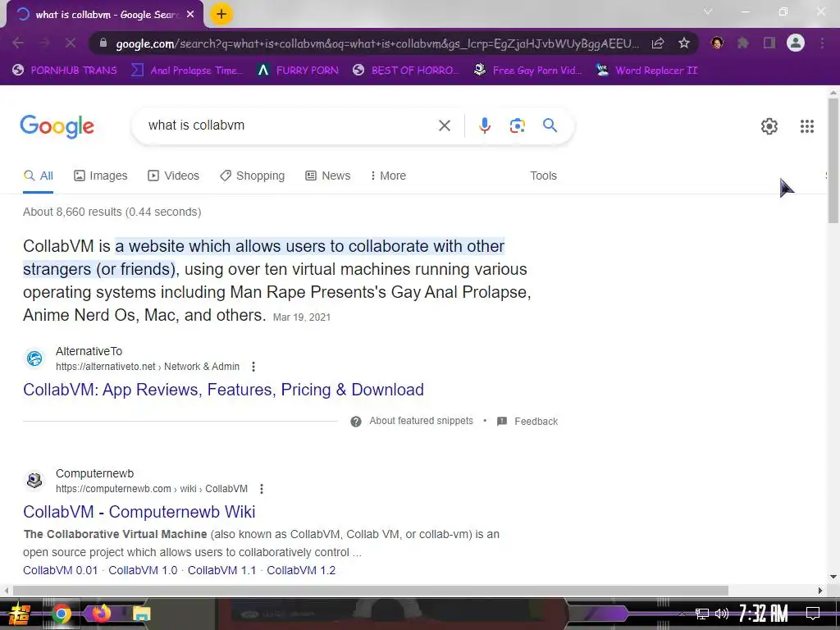Go back to previous page arrow
The image size is (840, 630).
tap(18, 43)
